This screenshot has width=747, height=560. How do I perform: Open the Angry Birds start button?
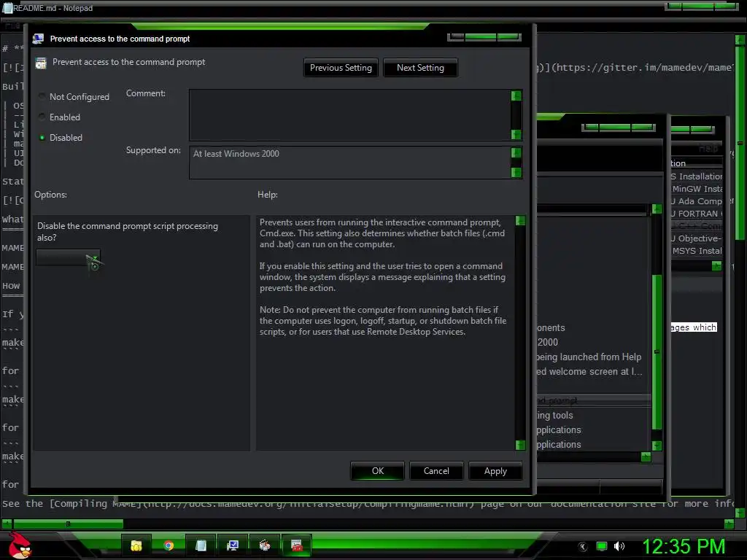coord(20,545)
